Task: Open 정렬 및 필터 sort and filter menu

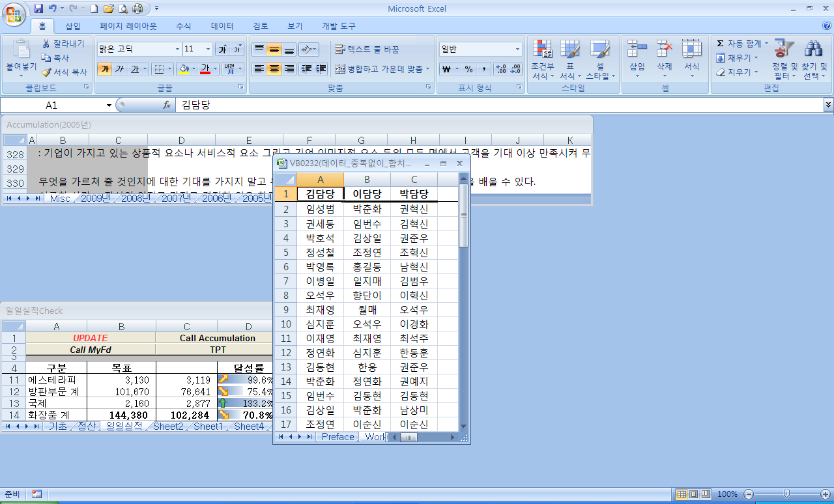Action: click(784, 60)
